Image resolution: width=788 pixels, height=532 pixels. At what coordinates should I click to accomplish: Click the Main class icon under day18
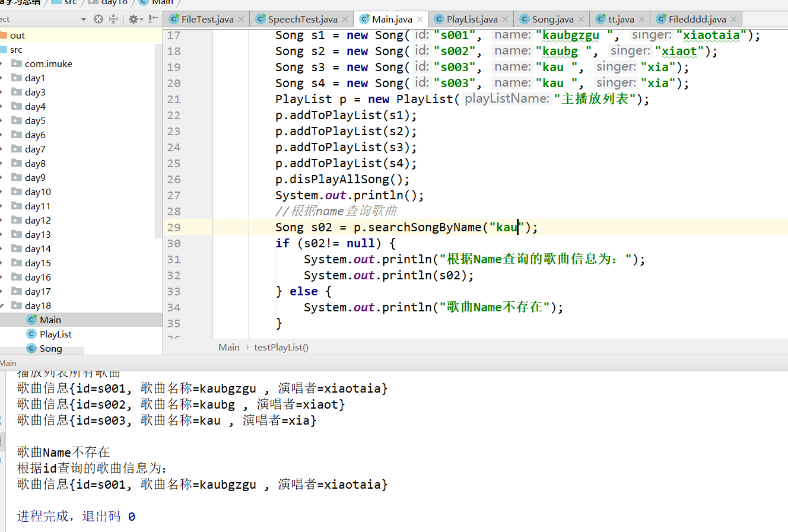(x=32, y=320)
